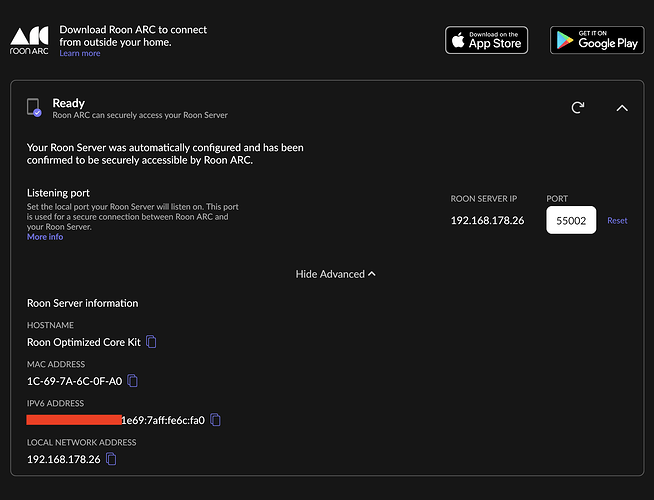
Task: Open the Download on the App Store badge
Action: tap(486, 40)
